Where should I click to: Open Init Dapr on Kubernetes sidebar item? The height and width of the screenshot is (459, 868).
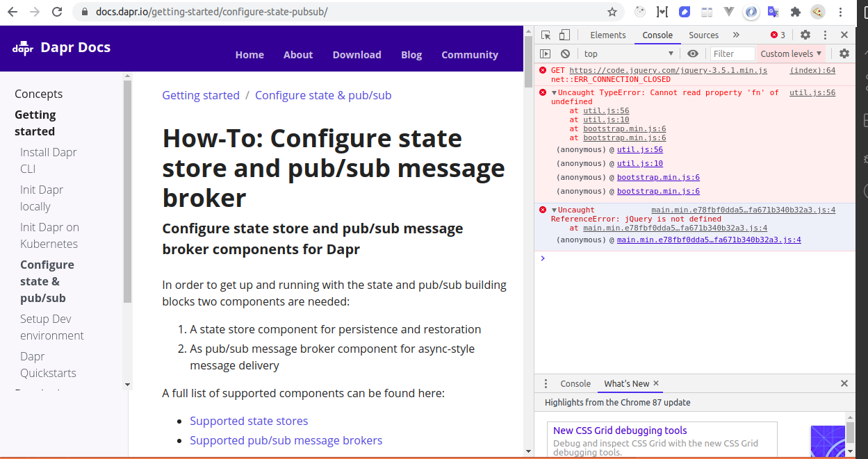49,235
